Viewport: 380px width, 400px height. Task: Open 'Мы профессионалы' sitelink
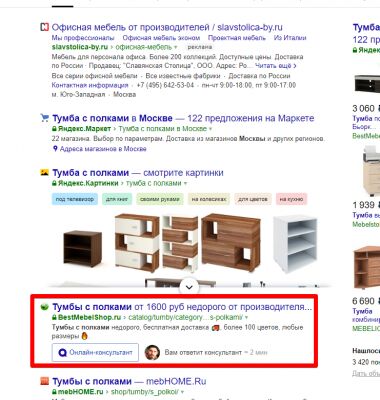point(83,38)
